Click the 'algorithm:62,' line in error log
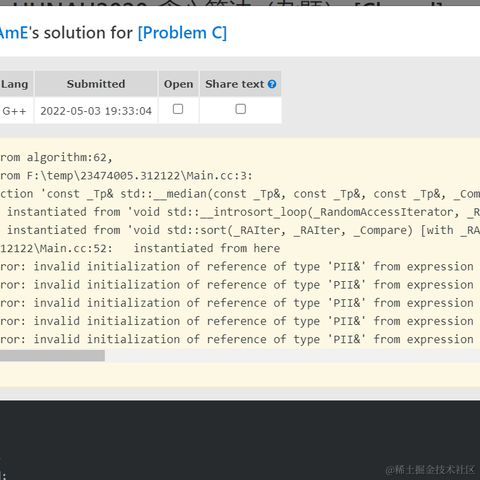Image resolution: width=480 pixels, height=480 pixels. tap(56, 157)
